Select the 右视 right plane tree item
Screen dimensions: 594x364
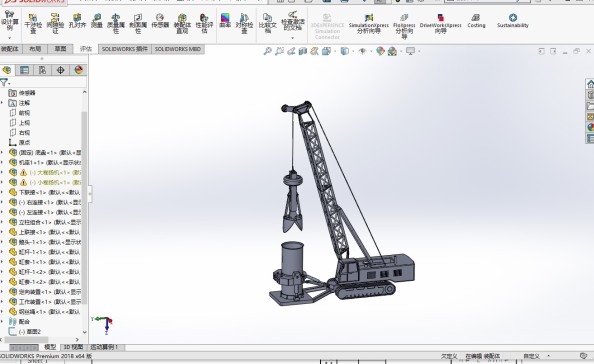click(x=20, y=133)
